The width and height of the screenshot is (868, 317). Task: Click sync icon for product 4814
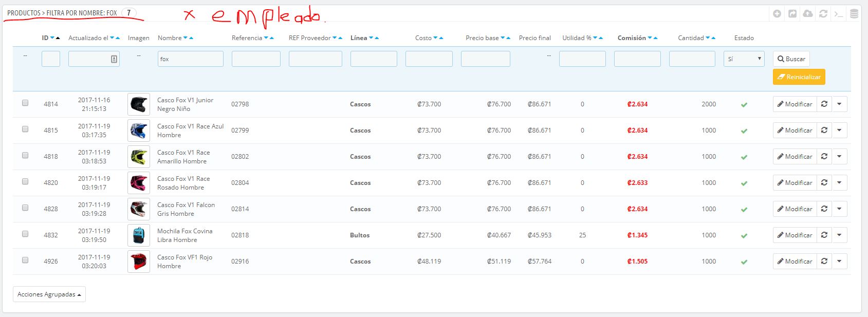[x=824, y=104]
